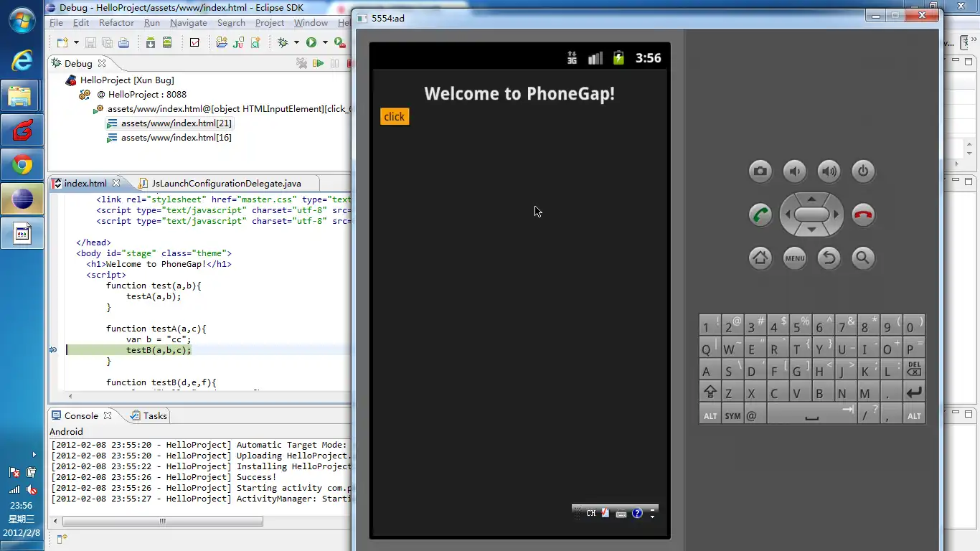Click the Windows Start button
Viewport: 980px width, 551px height.
click(22, 19)
